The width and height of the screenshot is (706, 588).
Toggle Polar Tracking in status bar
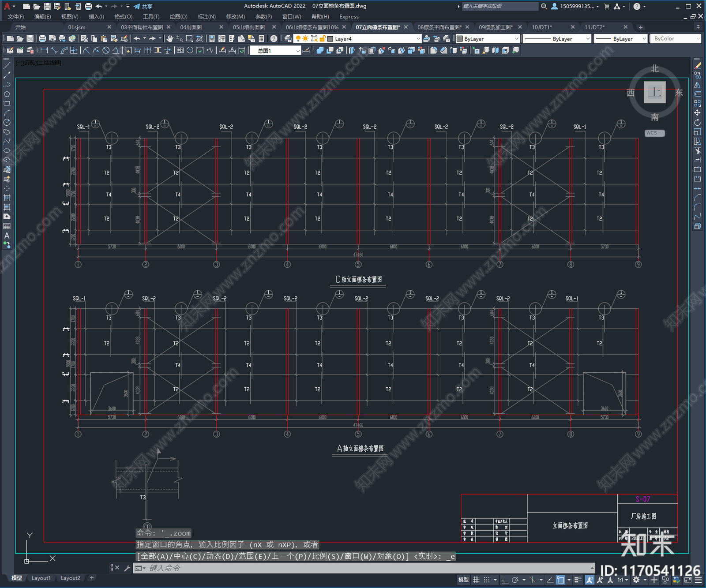coord(515,580)
